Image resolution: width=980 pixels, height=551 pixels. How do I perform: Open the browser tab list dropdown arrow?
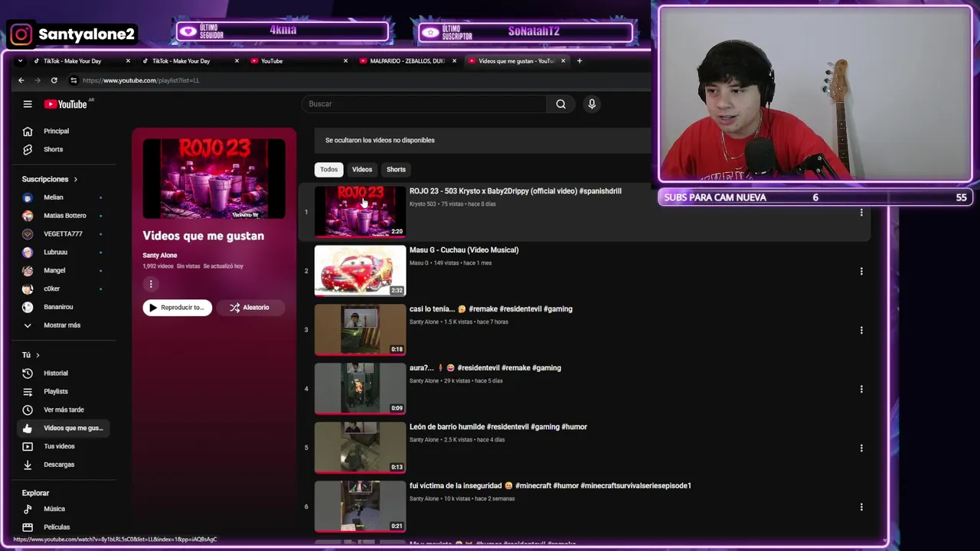pyautogui.click(x=20, y=61)
